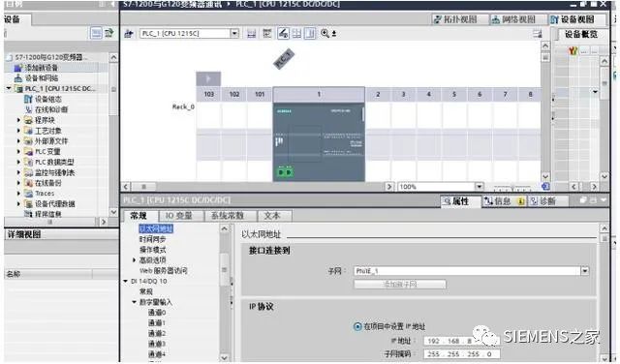Select 操作模式 in properties tree

pos(152,250)
